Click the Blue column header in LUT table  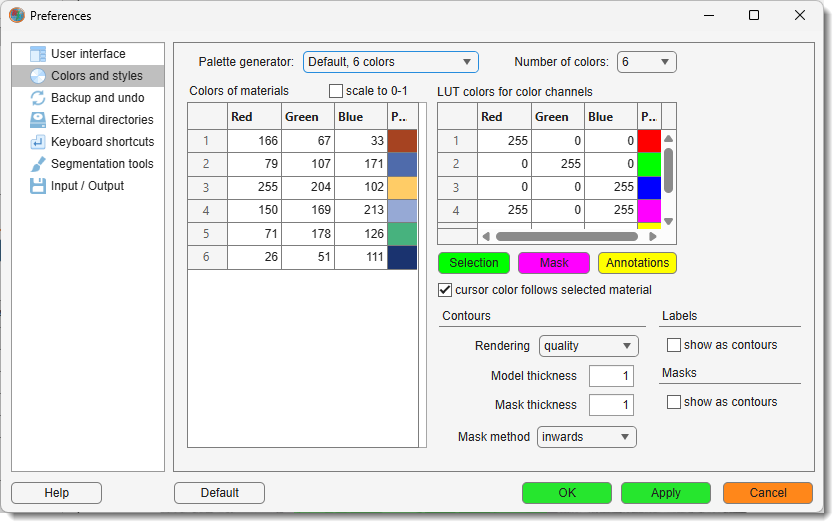pos(611,117)
